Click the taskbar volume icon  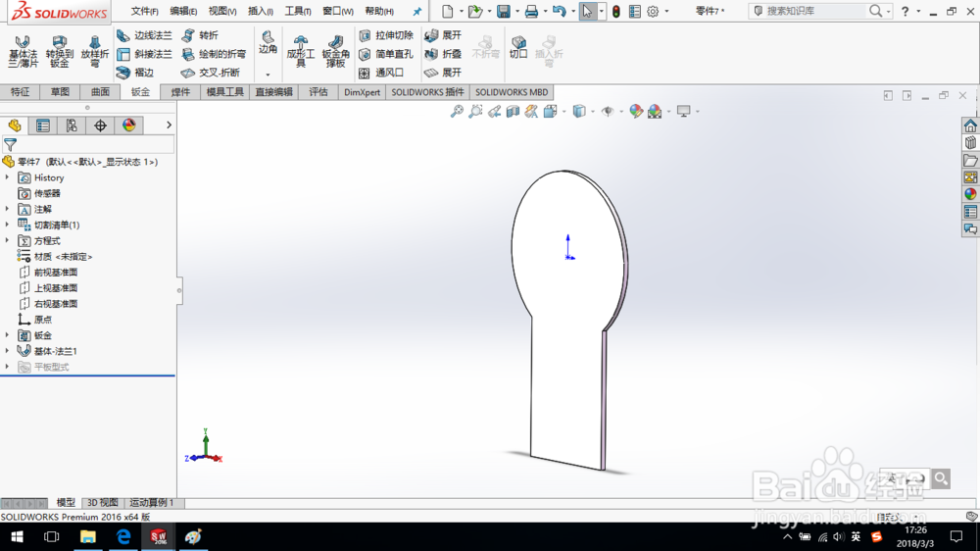click(x=839, y=536)
